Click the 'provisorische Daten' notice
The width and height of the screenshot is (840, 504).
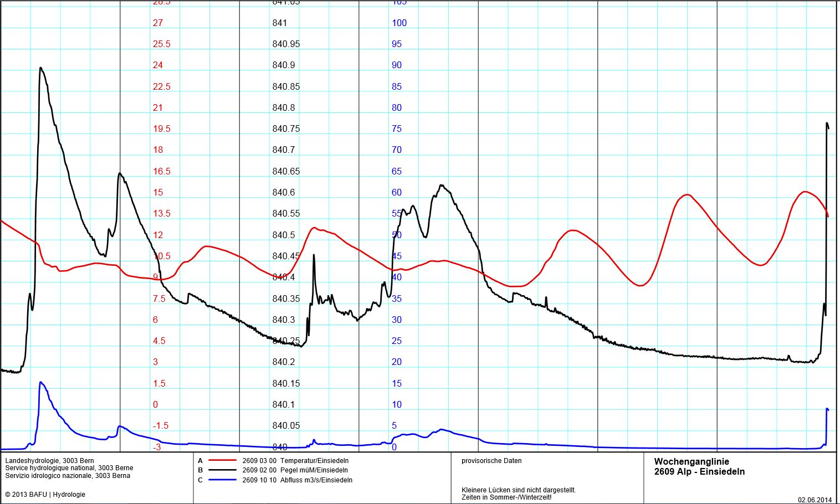pyautogui.click(x=491, y=461)
